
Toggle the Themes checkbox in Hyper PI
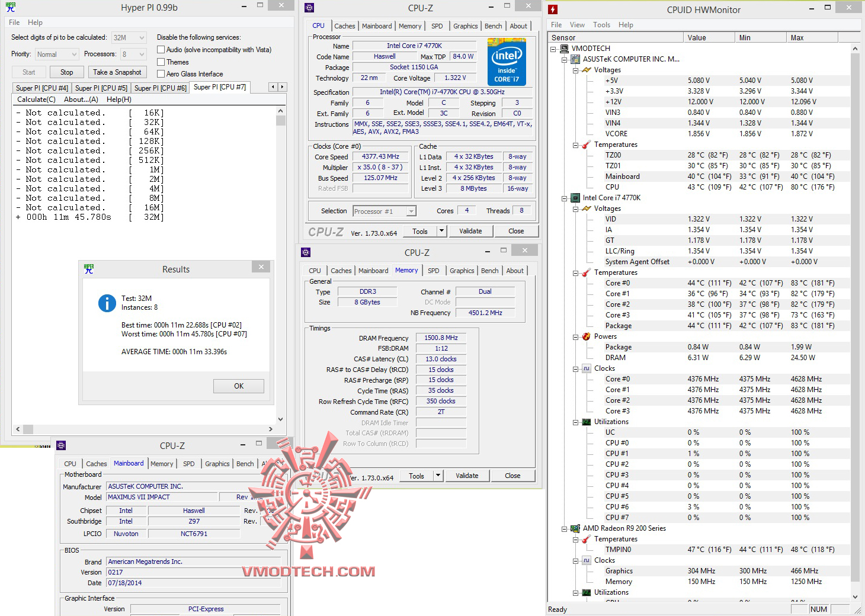[x=161, y=62]
